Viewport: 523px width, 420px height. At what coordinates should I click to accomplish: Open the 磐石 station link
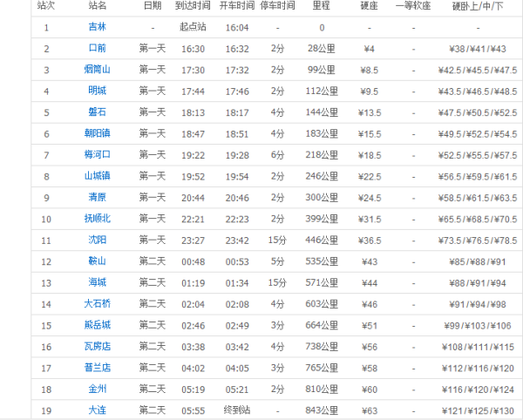(98, 112)
